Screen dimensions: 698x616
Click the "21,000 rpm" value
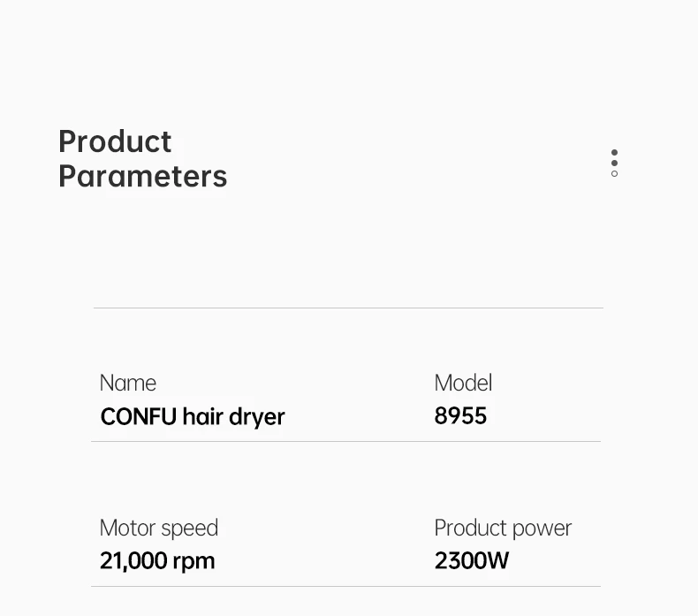coord(157,561)
